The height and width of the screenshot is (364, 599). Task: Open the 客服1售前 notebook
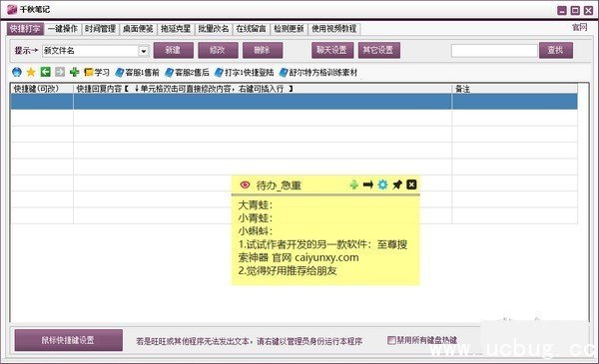pyautogui.click(x=138, y=72)
